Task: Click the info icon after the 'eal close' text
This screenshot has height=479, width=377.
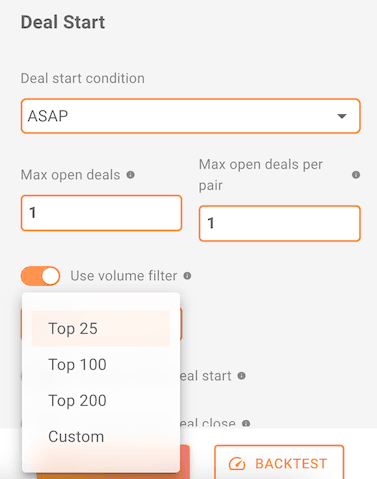Action: coord(246,423)
